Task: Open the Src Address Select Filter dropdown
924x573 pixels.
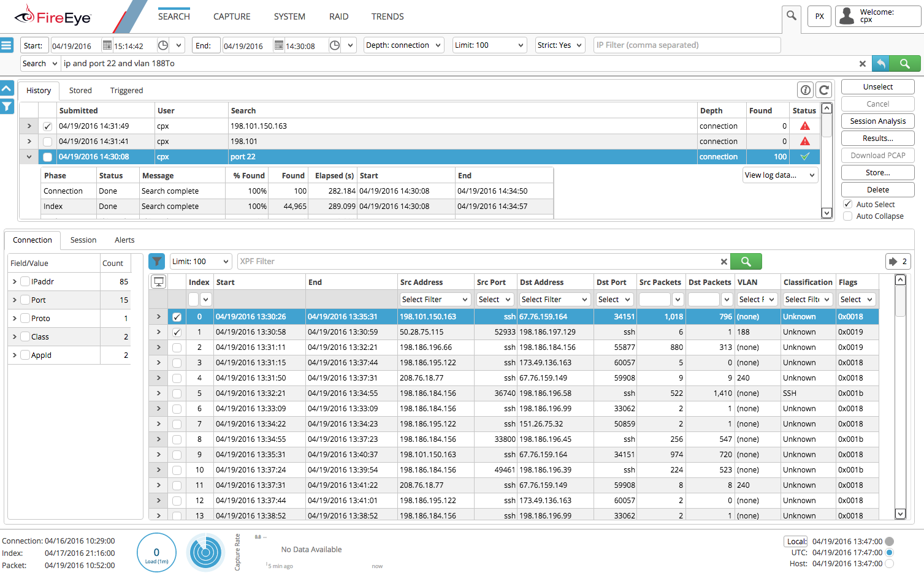Action: click(x=435, y=300)
